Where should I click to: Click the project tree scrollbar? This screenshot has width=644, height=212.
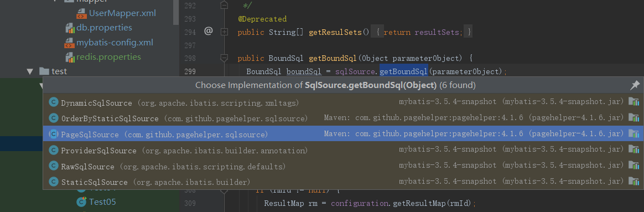point(176,12)
